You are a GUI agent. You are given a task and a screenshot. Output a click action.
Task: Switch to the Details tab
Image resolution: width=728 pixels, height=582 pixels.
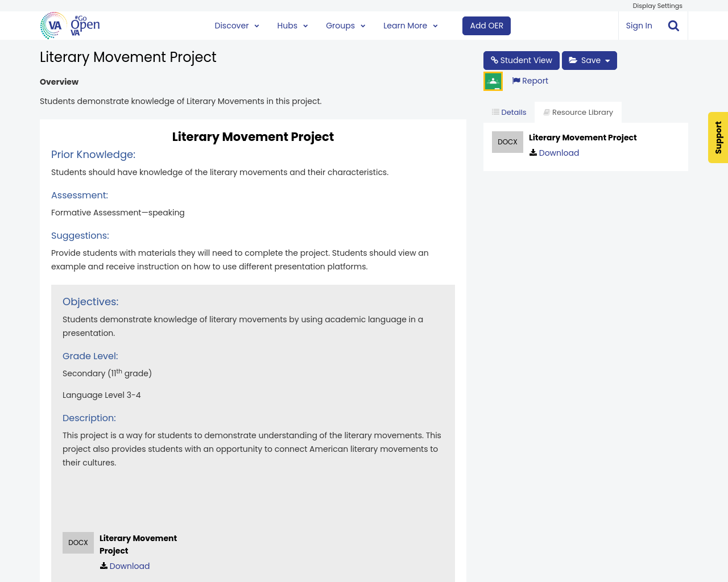tap(508, 111)
